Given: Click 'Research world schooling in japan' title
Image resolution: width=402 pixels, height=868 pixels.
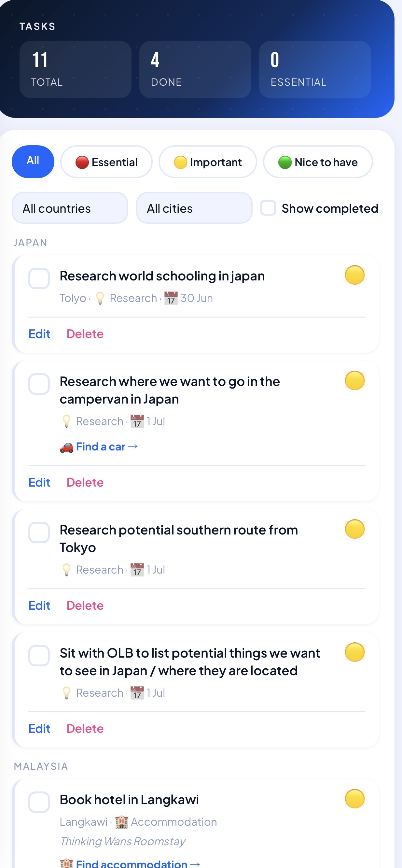Looking at the screenshot, I should tap(162, 276).
